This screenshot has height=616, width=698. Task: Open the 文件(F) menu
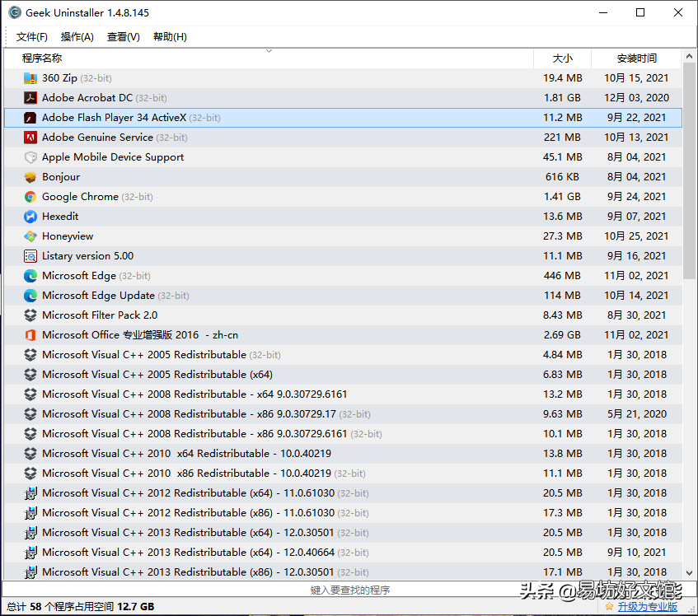(32, 37)
